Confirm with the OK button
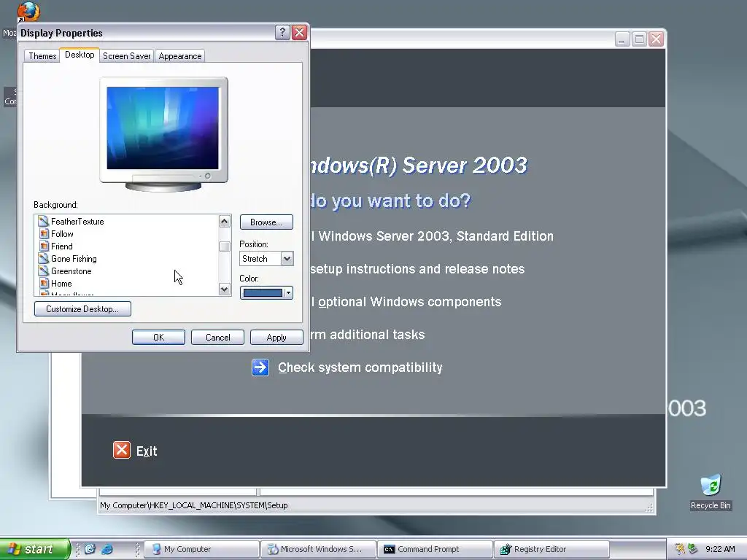Screen dimensions: 747x560 click(x=158, y=337)
